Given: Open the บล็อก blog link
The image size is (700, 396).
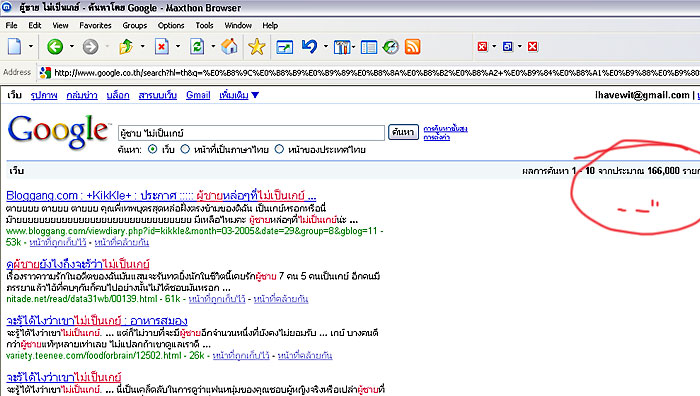Looking at the screenshot, I should pos(118,95).
